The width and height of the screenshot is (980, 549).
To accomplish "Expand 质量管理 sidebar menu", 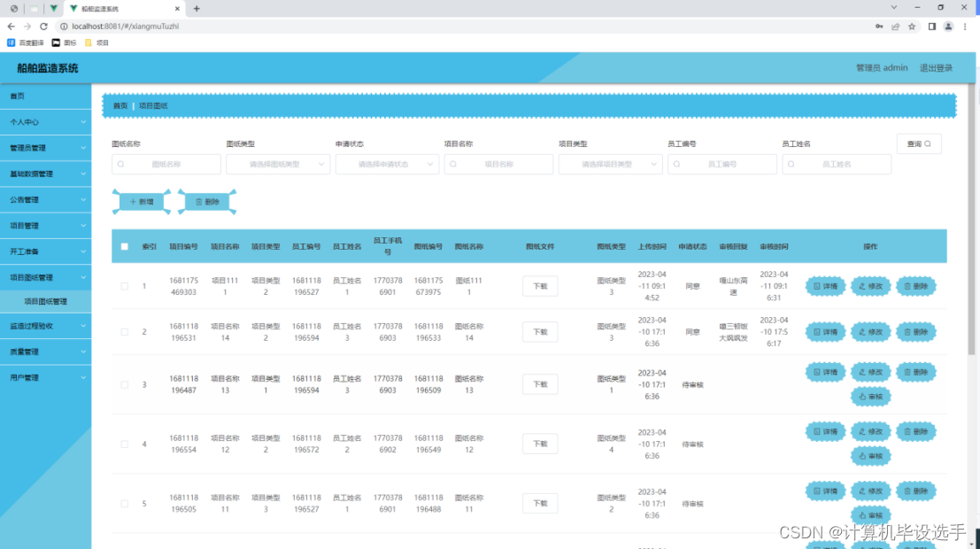I will [46, 352].
